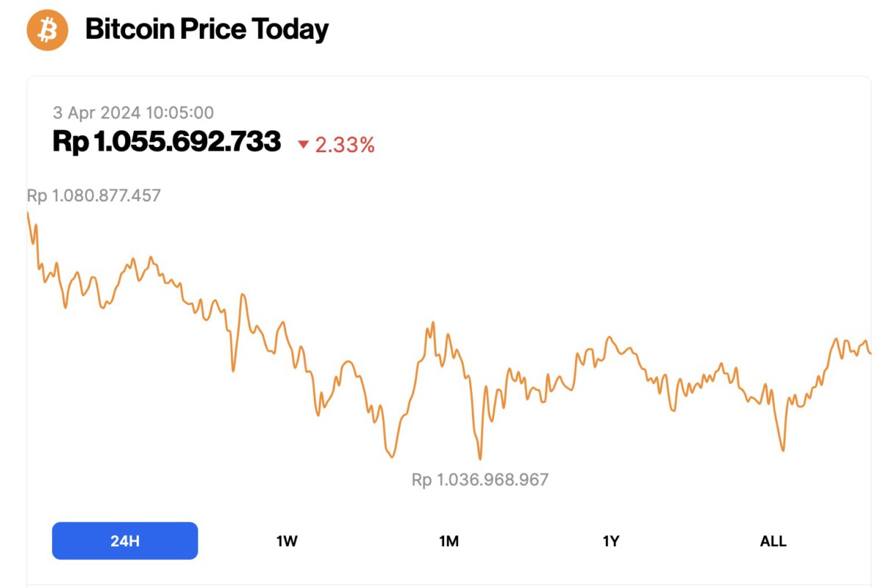This screenshot has height=588, width=886.
Task: Click the active blue 24H button
Action: pyautogui.click(x=124, y=540)
